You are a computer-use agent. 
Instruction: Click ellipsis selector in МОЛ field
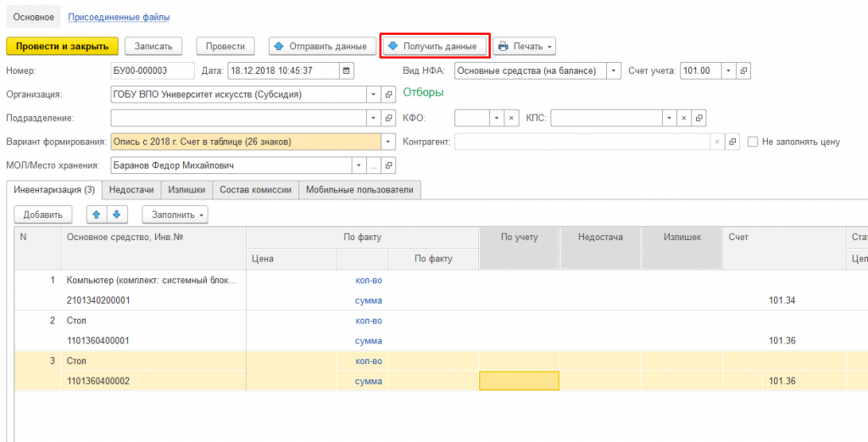[374, 165]
